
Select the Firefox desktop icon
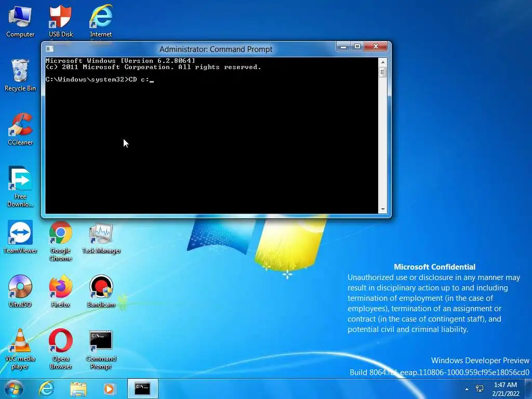pyautogui.click(x=60, y=291)
